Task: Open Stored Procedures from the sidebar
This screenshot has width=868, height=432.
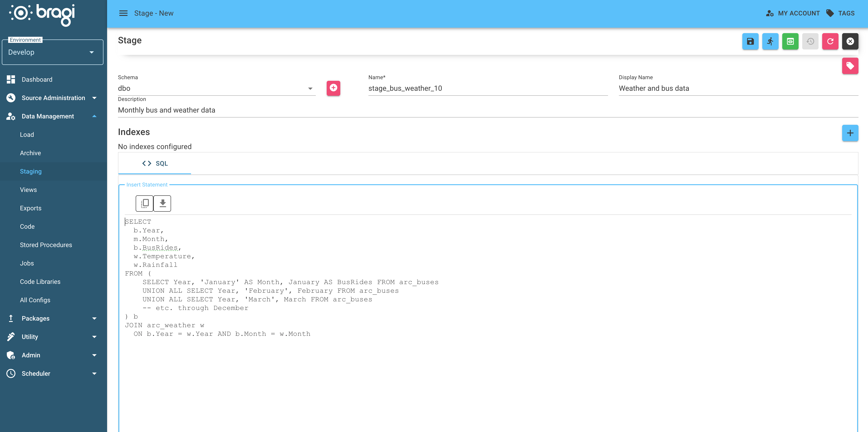Action: [46, 245]
